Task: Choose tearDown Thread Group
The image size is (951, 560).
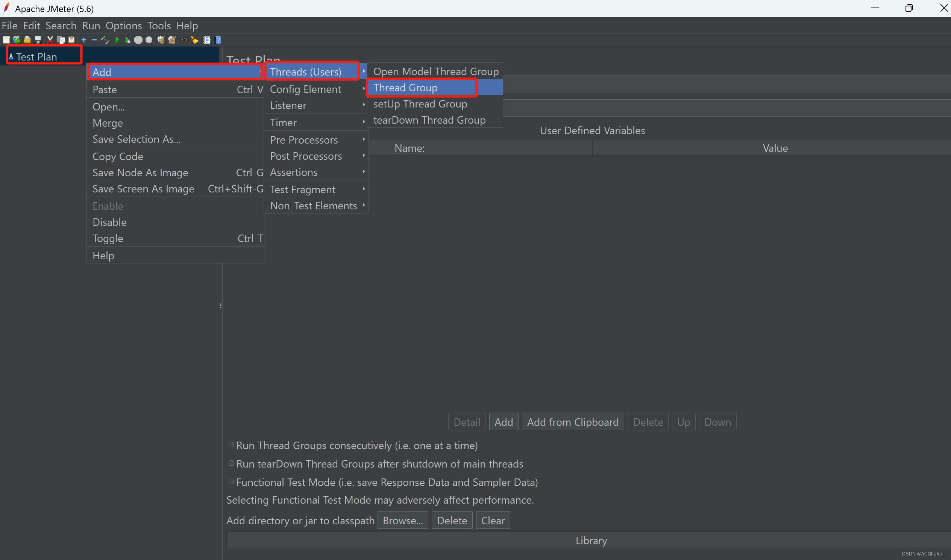Action: click(435, 120)
